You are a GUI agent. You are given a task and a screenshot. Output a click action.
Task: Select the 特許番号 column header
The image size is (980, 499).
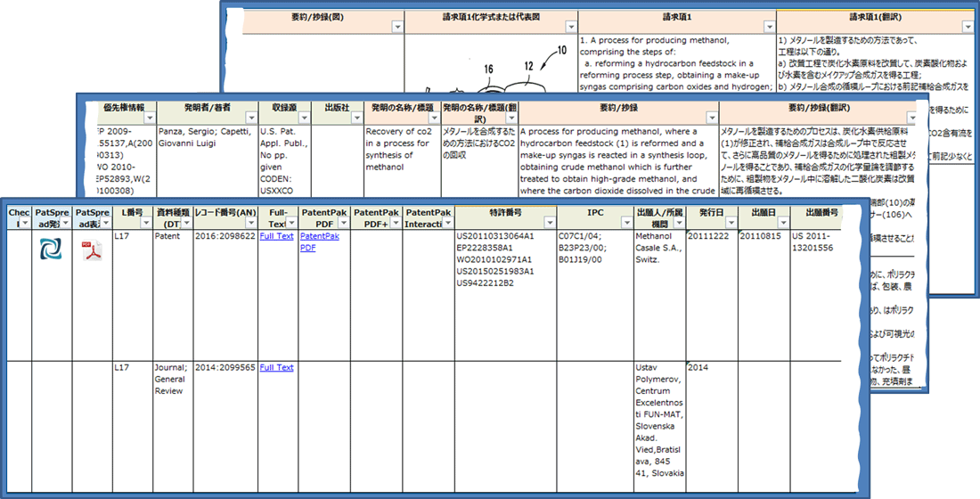coord(506,217)
